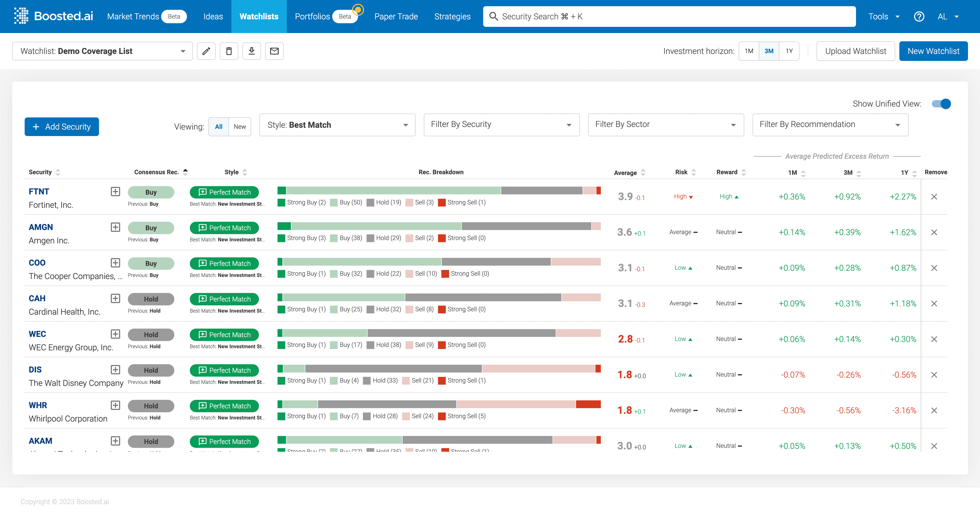Screen dimensions: 980x516
Task: Select the All viewing option
Action: (x=218, y=127)
